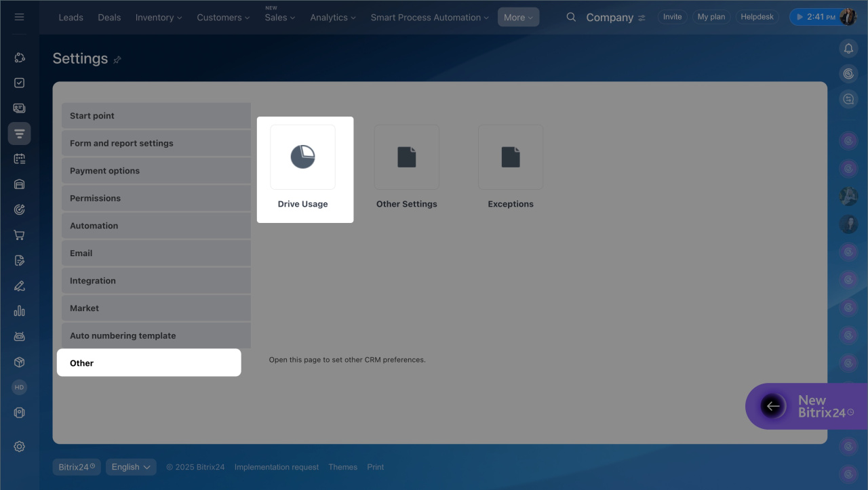Open the Other Settings document icon
The image size is (868, 490).
pos(406,157)
